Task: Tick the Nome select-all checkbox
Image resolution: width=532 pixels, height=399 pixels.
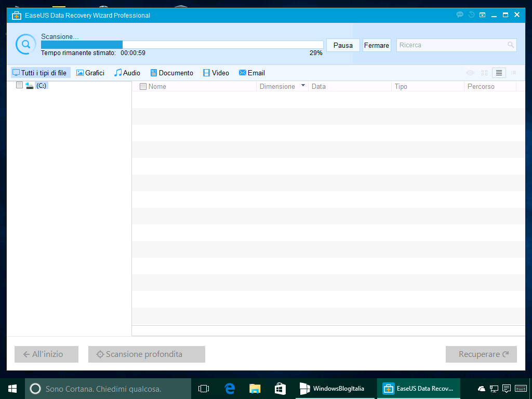Action: [x=143, y=87]
